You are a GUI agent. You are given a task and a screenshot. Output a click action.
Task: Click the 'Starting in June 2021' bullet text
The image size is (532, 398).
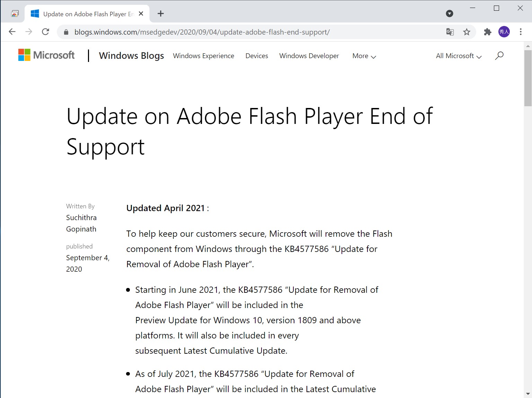[x=257, y=320]
